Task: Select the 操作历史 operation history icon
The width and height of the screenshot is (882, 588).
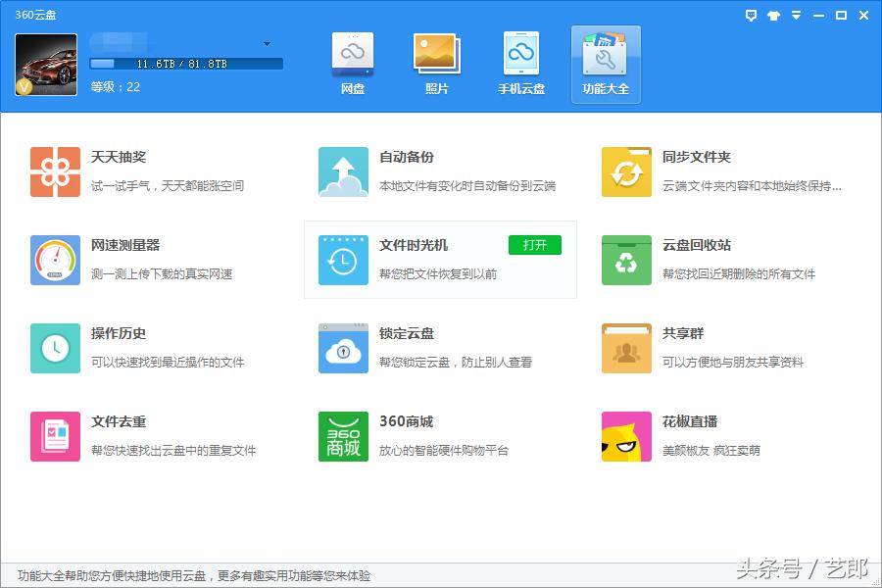Action: pyautogui.click(x=55, y=348)
